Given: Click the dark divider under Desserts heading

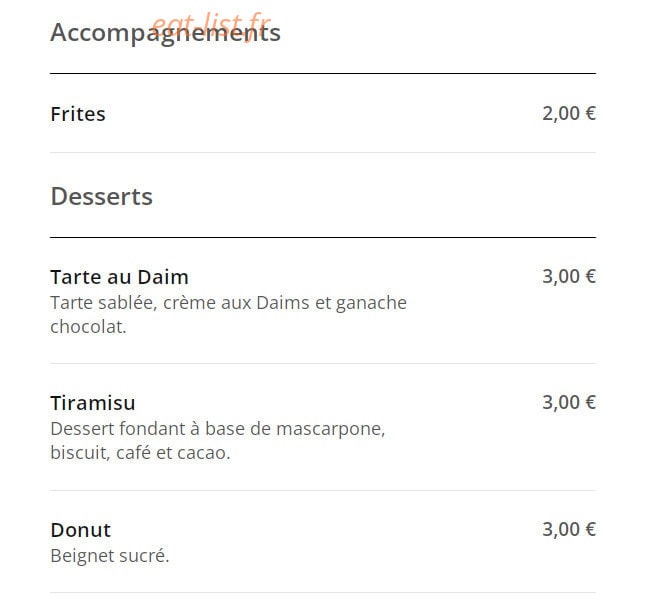Looking at the screenshot, I should [323, 238].
